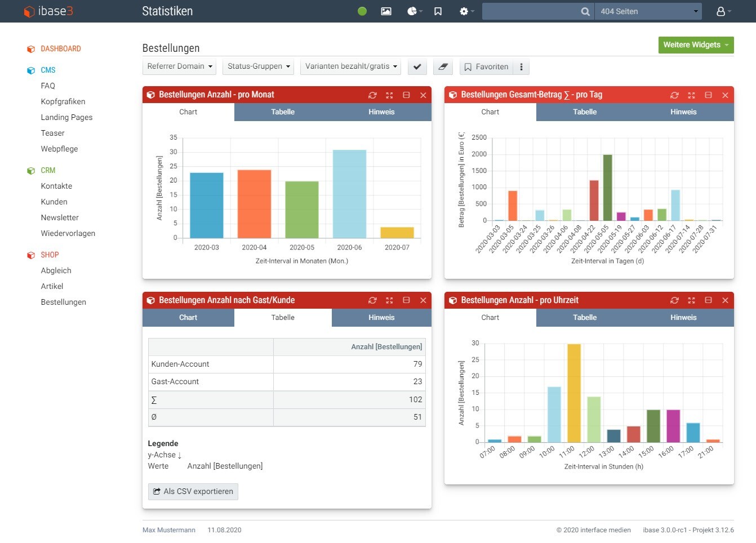
Task: Click the bookmark icon in the header
Action: [438, 11]
